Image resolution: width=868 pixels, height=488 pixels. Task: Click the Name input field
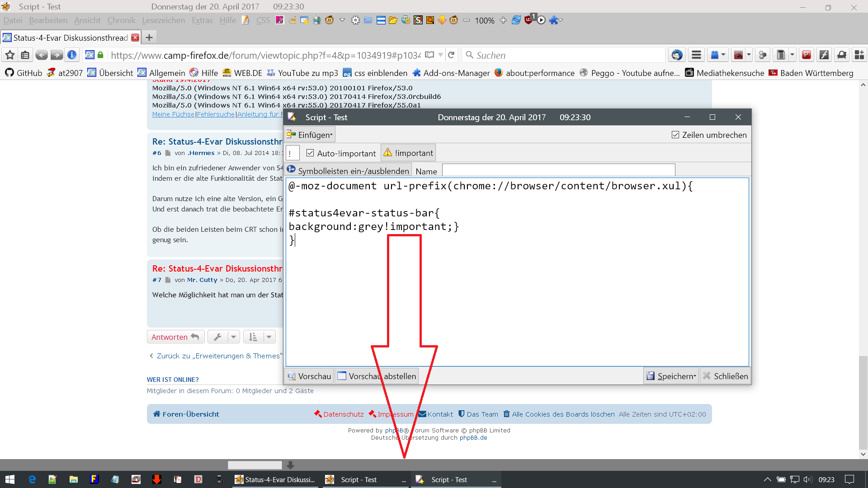click(558, 171)
